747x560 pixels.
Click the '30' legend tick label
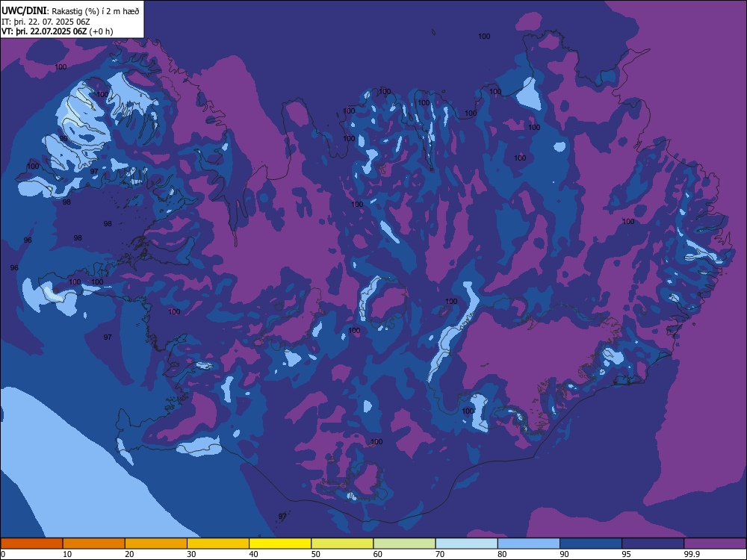pos(191,554)
